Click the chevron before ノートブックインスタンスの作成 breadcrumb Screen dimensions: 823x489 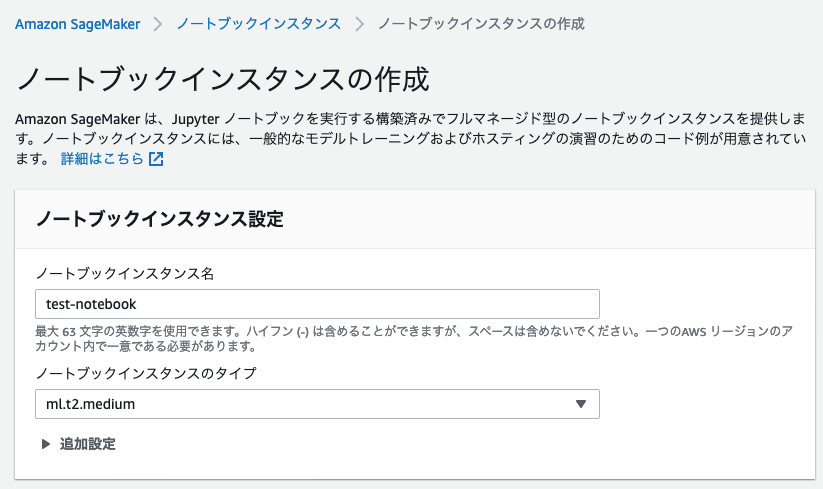pos(360,24)
